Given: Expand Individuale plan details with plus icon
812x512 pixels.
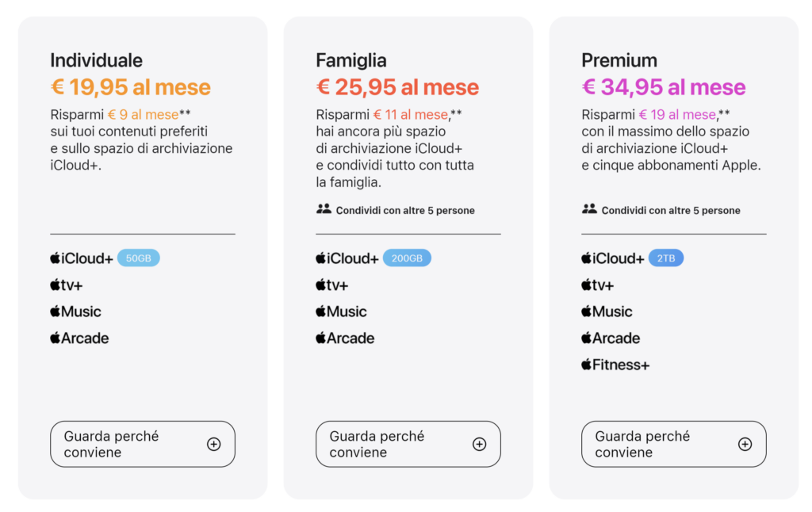Looking at the screenshot, I should point(213,444).
